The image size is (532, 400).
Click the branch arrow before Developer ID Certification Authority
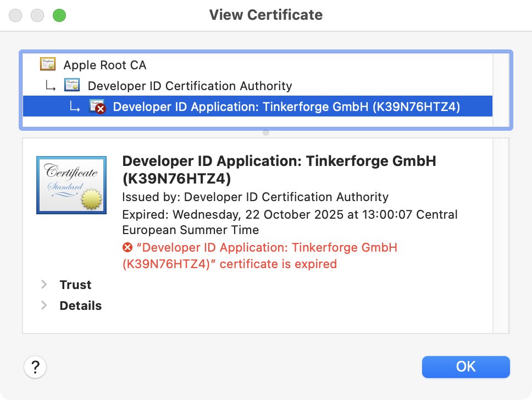(x=50, y=86)
